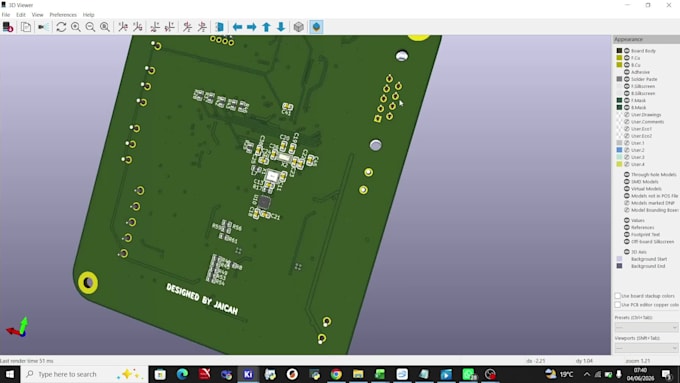Toggle the 3D Axis visibility eye

(x=627, y=252)
